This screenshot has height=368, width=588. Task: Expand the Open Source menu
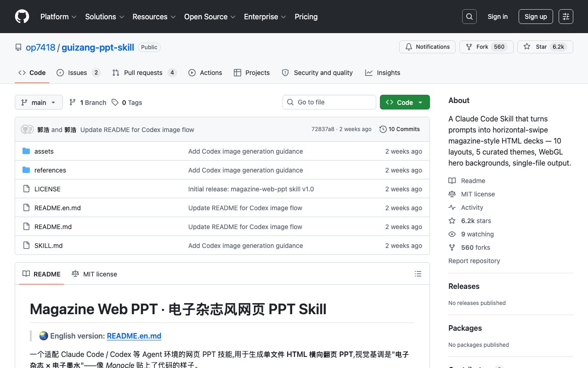tap(210, 17)
